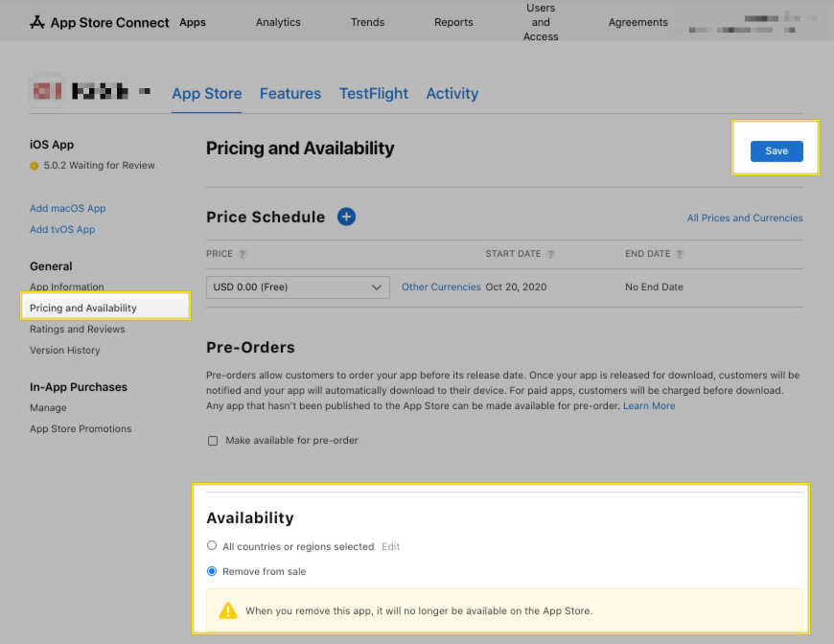Switch to the TestFlight tab
The height and width of the screenshot is (644, 834).
point(373,94)
